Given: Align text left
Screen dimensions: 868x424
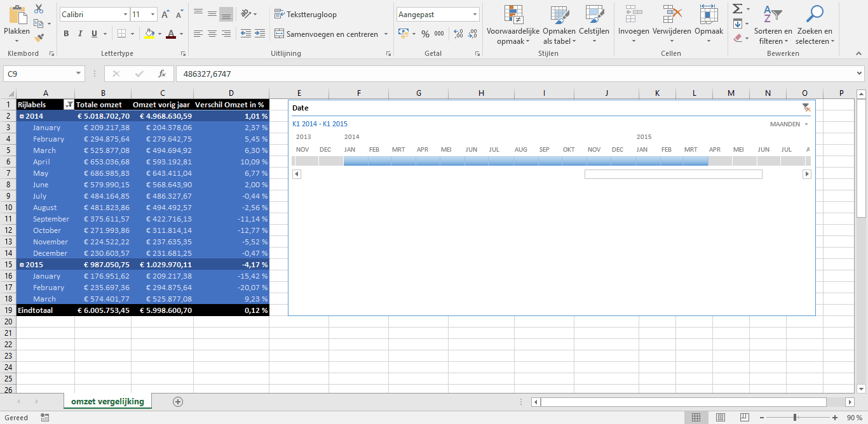Looking at the screenshot, I should click(198, 34).
